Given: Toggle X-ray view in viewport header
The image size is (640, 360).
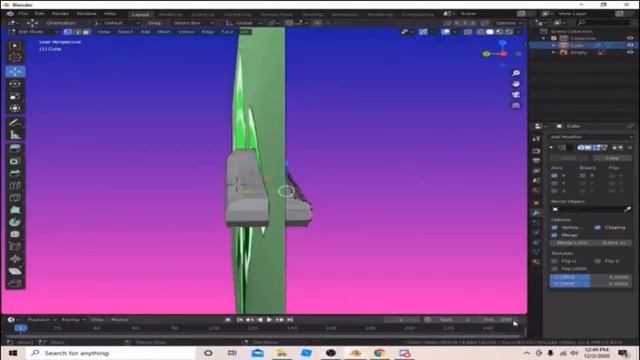Looking at the screenshot, I should tap(468, 32).
